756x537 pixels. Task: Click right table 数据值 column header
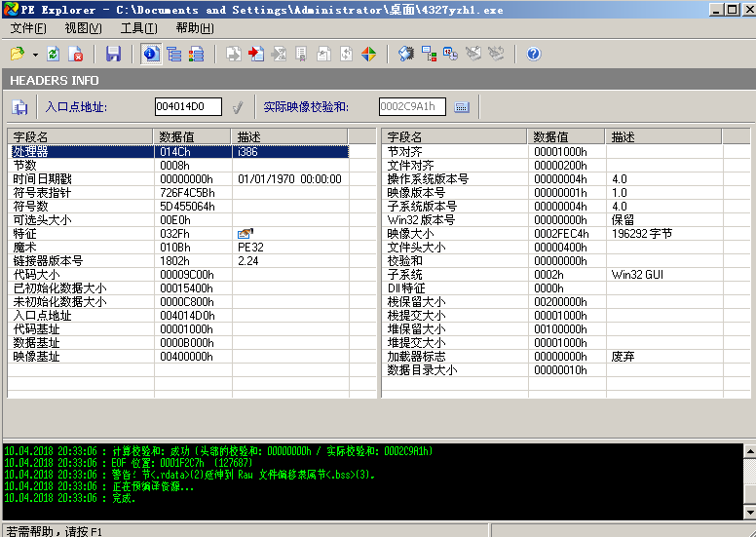(x=567, y=137)
